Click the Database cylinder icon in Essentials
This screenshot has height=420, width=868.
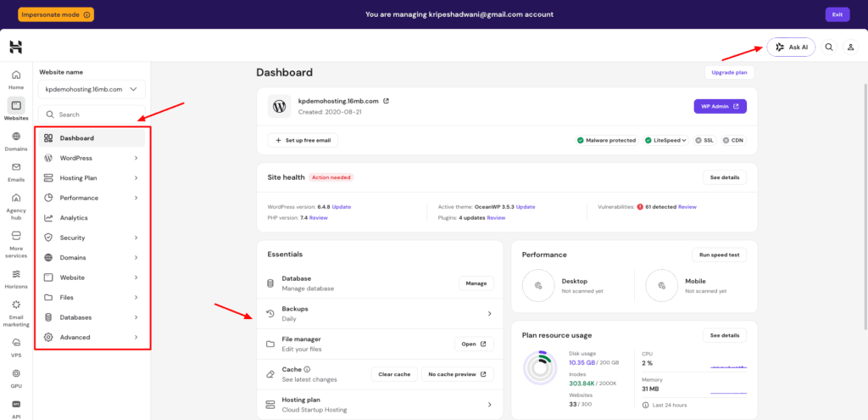pos(270,283)
